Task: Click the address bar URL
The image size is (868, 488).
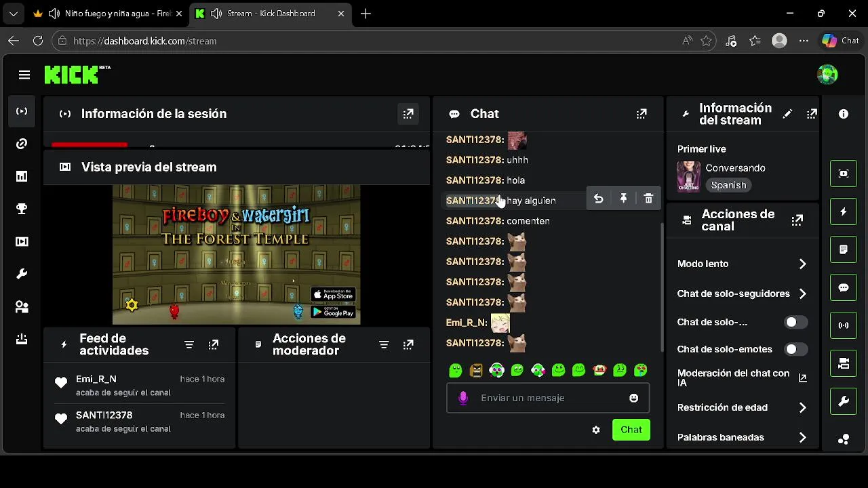Action: tap(144, 41)
